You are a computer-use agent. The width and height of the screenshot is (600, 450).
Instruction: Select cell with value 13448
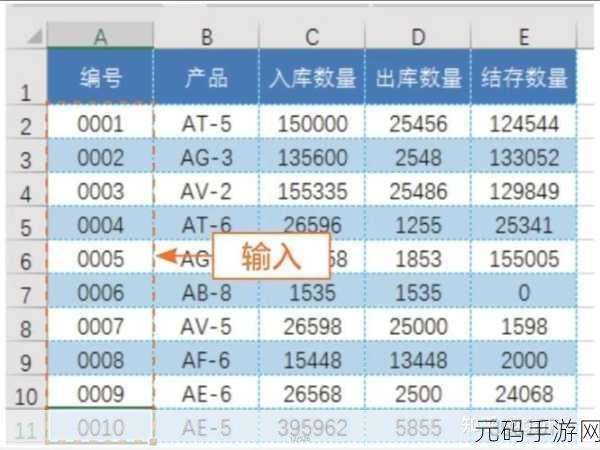(x=418, y=358)
